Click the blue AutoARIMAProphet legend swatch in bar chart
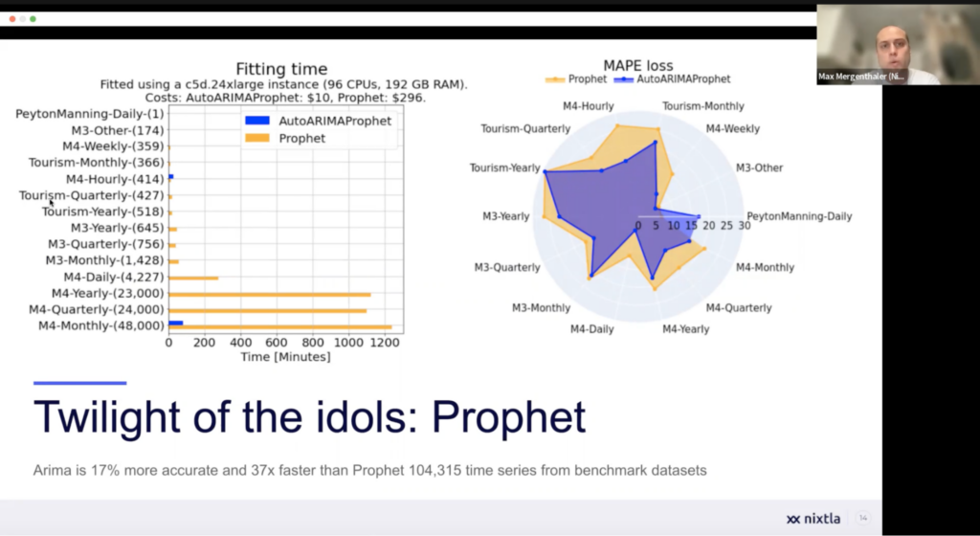This screenshot has height=536, width=980. [x=256, y=121]
